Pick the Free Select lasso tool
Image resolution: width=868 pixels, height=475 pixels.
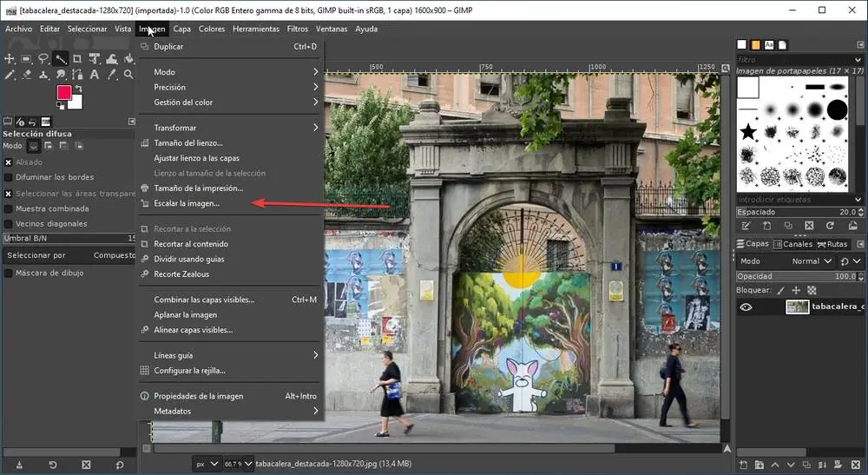pyautogui.click(x=43, y=59)
